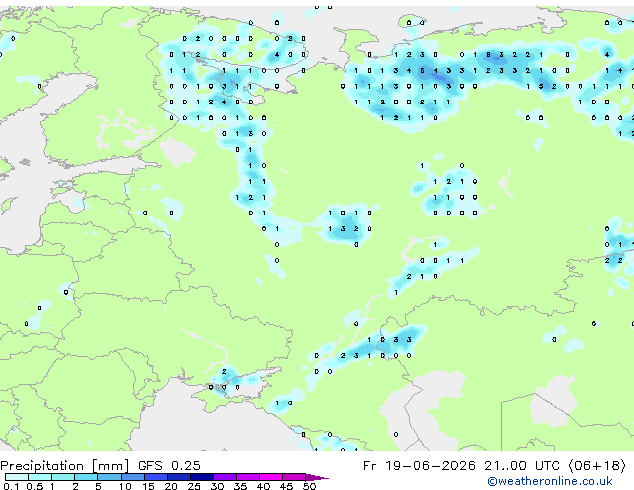Select the 5–10 mm legend color swatch
This screenshot has width=634, height=490.
(x=110, y=477)
